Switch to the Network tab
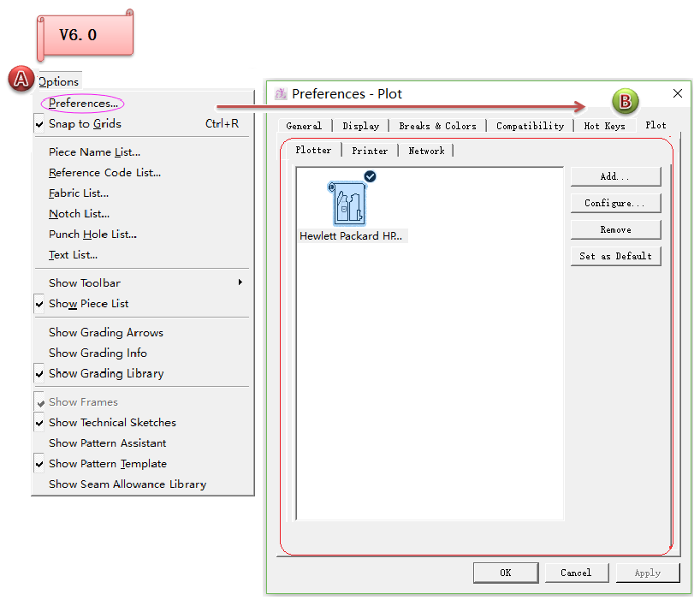 pos(426,151)
